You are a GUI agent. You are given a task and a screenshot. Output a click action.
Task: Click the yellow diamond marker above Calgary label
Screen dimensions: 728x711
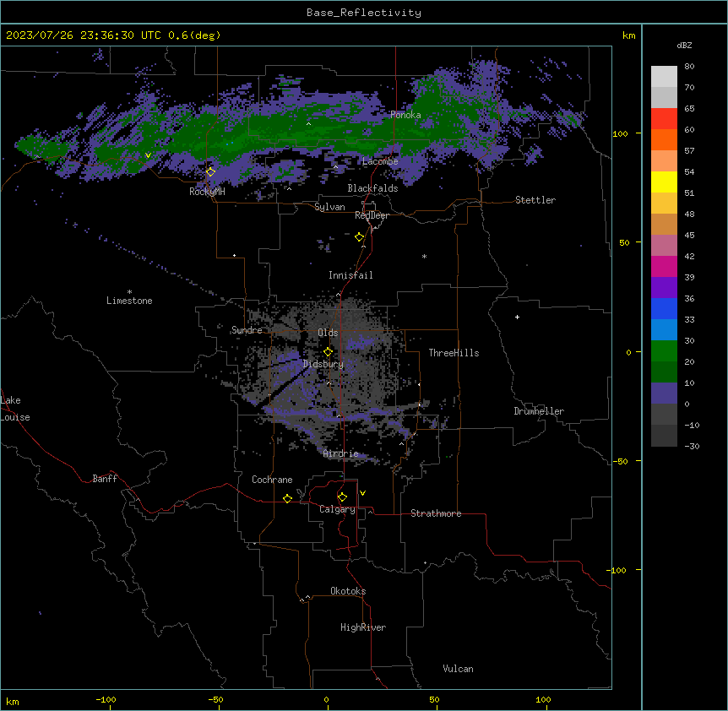[x=342, y=497]
